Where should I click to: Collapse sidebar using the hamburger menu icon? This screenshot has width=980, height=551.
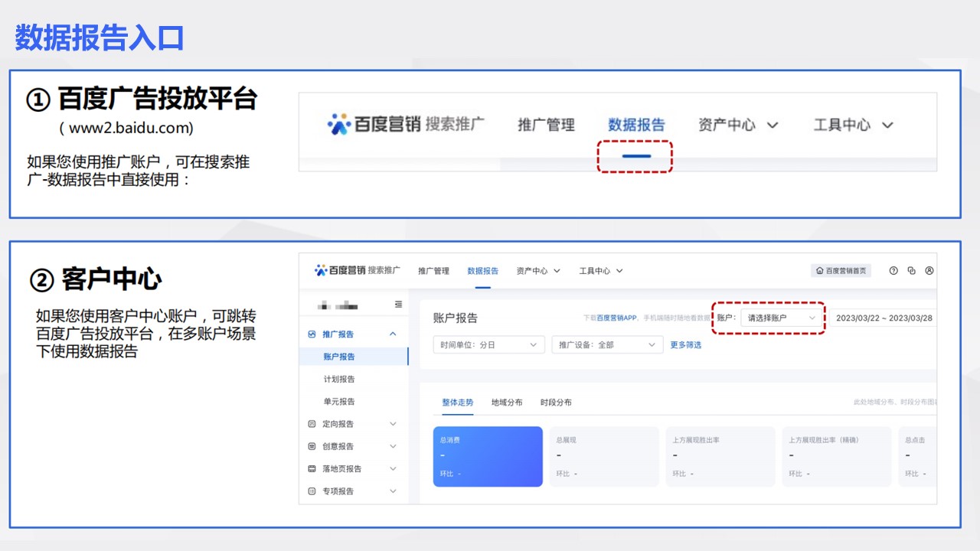(x=398, y=305)
